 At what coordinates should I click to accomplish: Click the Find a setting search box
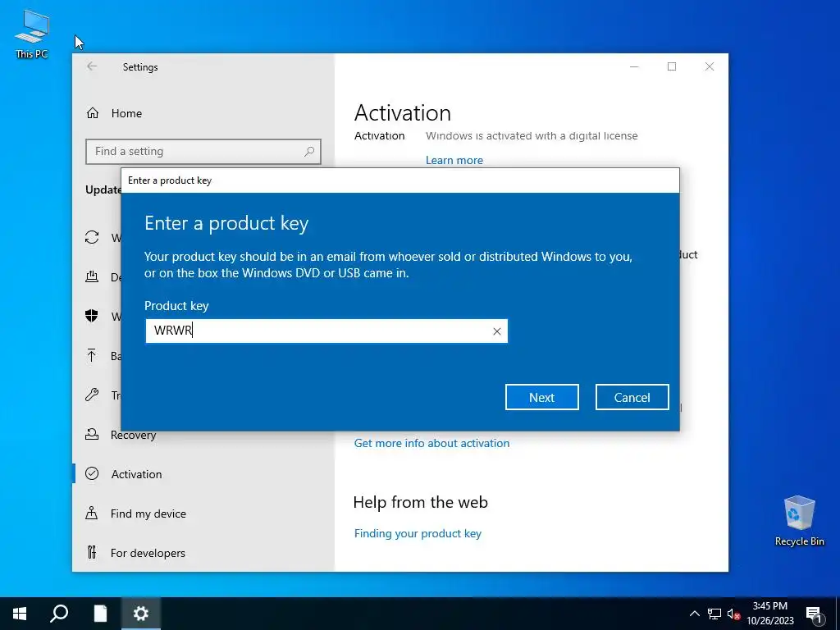203,152
